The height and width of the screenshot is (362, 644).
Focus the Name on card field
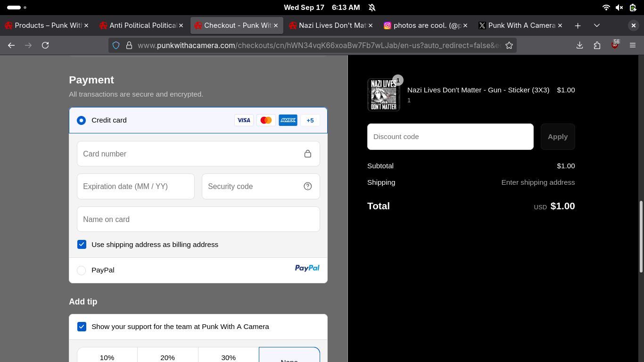pos(198,219)
